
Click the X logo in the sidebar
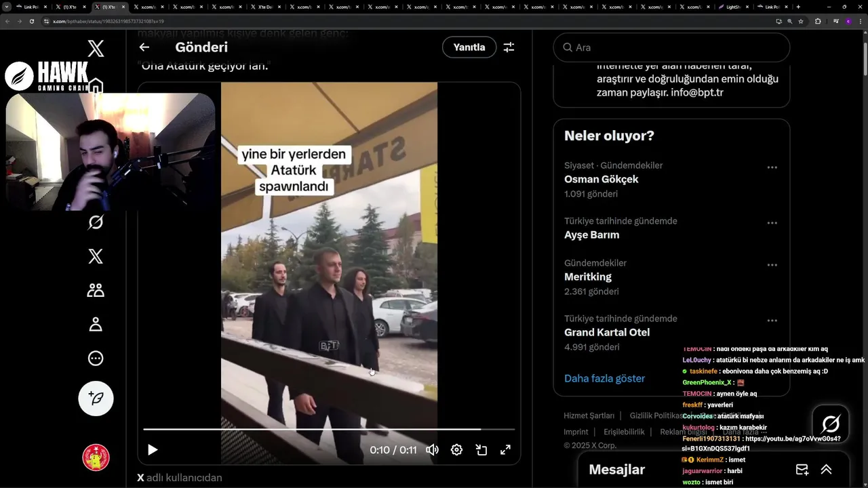96,48
